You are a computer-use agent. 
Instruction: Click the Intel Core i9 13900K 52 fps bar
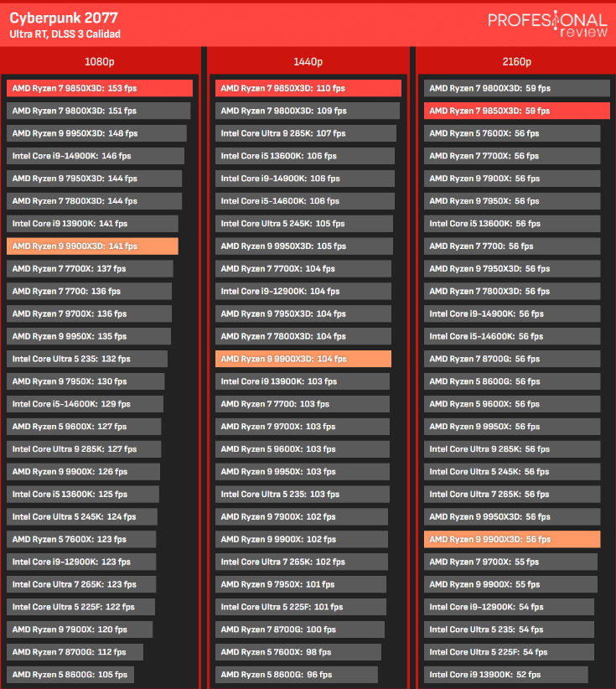point(505,675)
